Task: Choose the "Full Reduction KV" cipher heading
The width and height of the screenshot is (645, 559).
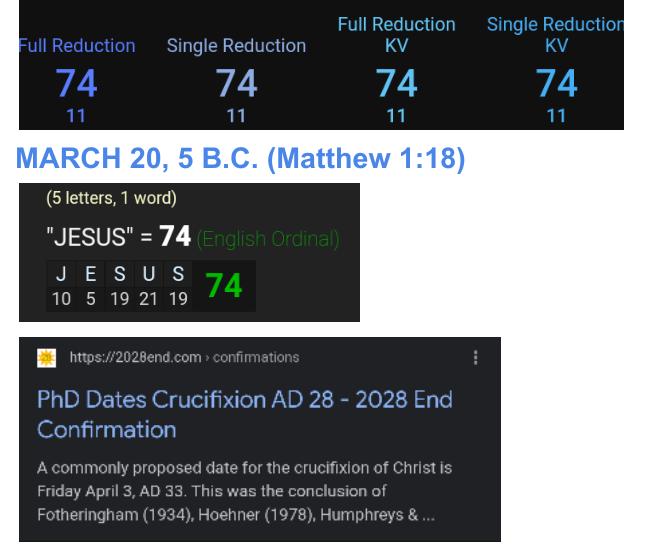Action: pos(396,34)
